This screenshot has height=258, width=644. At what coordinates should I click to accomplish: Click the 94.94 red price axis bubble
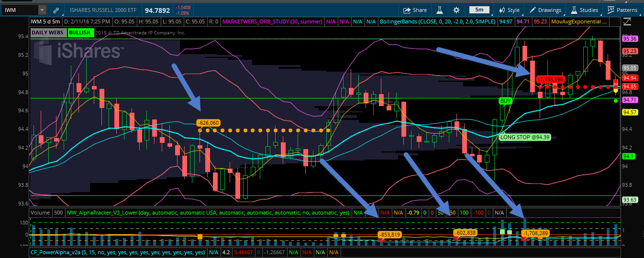tap(629, 78)
